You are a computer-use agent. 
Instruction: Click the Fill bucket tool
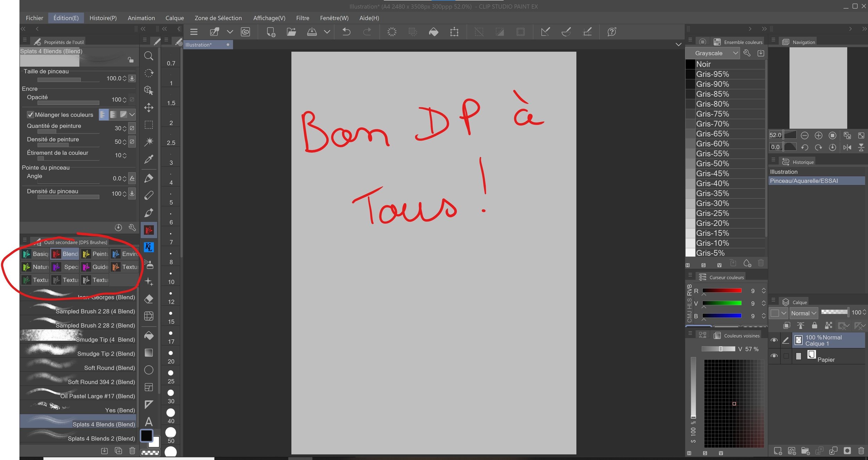pos(149,335)
